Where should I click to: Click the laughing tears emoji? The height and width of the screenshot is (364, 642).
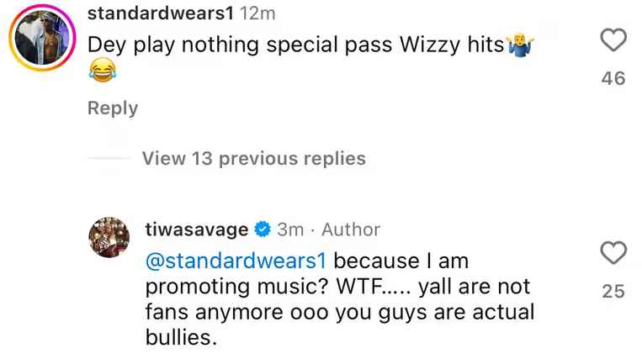pyautogui.click(x=103, y=70)
